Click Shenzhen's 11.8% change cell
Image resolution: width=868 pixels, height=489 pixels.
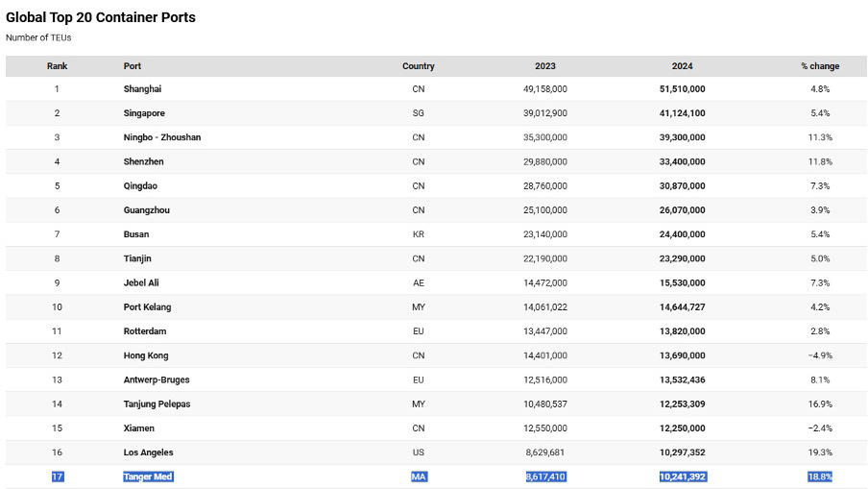point(820,161)
